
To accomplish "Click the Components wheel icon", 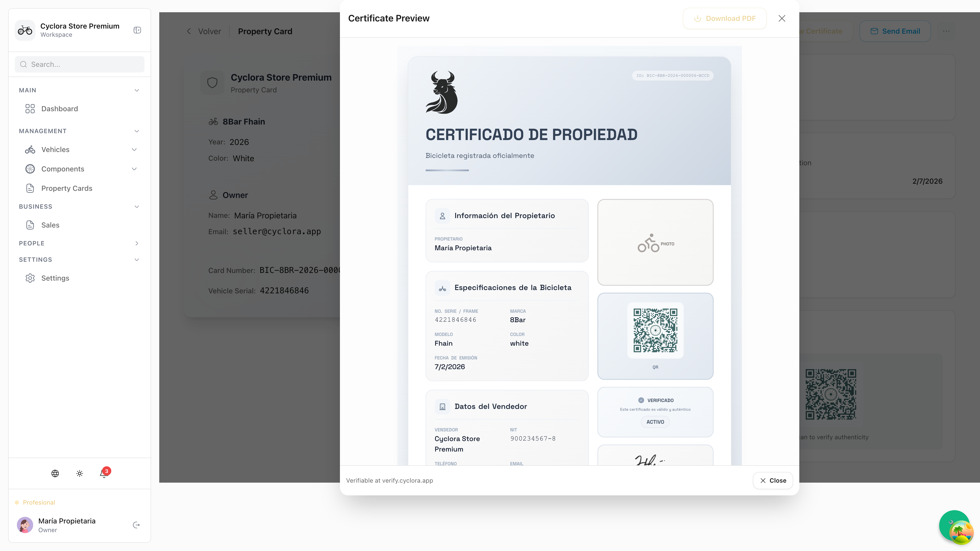I will pyautogui.click(x=30, y=169).
